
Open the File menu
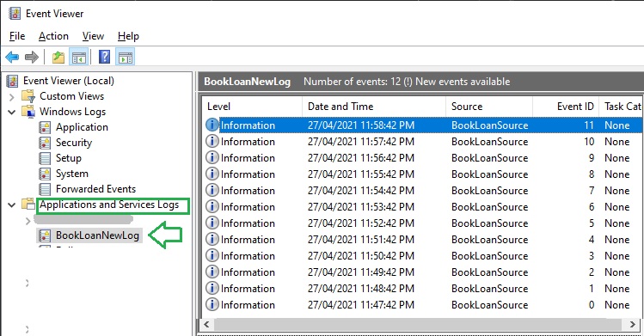point(17,36)
